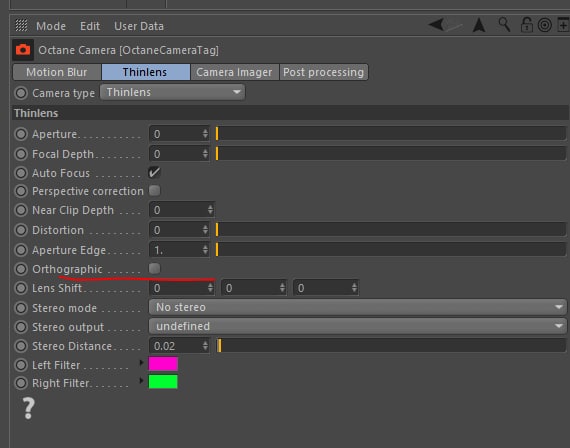Toggle the Stereo output keyframe circle
This screenshot has height=448, width=570.
[21, 327]
